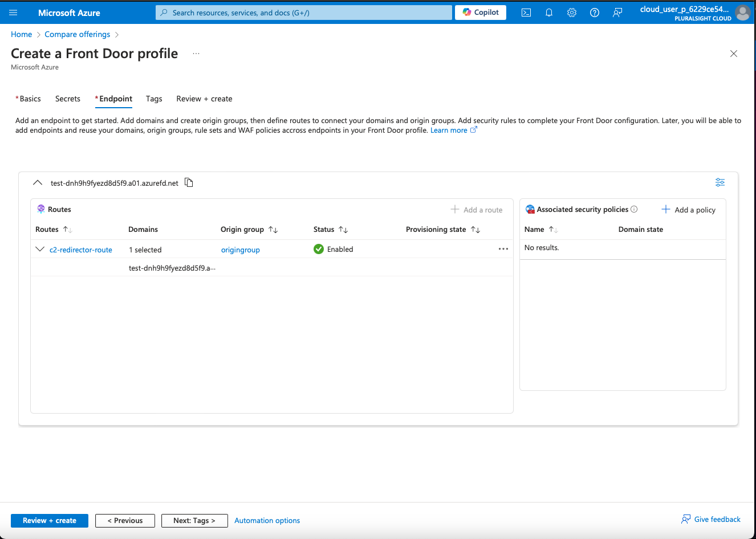Click the Domains column header
Screen dimensions: 756x539
coord(143,230)
